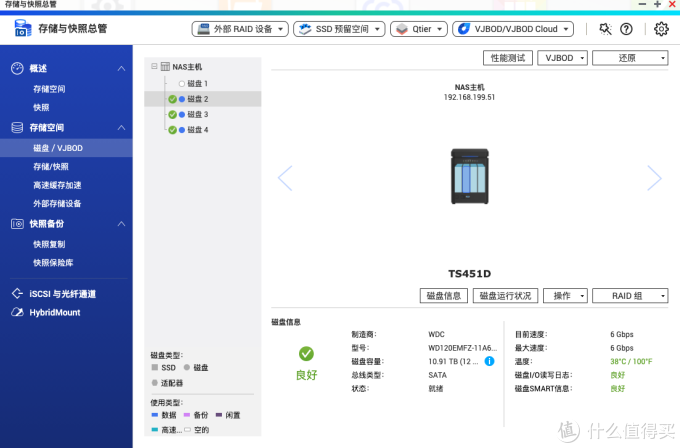Collapse the 概述 section chevron
This screenshot has height=448, width=680.
click(121, 69)
